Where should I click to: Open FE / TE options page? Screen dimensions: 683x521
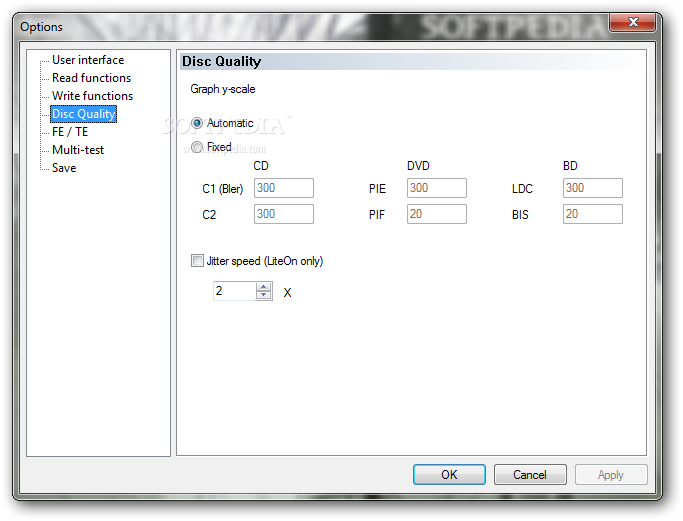[x=70, y=132]
